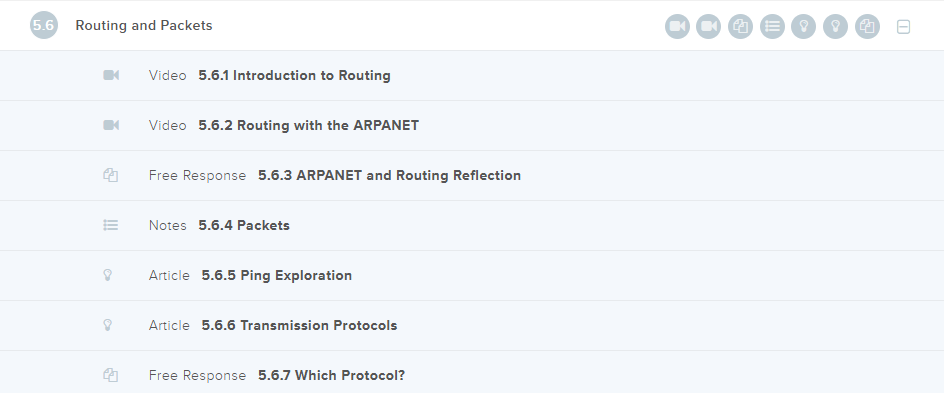Collapse the Routing and Packets section
This screenshot has height=393, width=944.
point(903,26)
